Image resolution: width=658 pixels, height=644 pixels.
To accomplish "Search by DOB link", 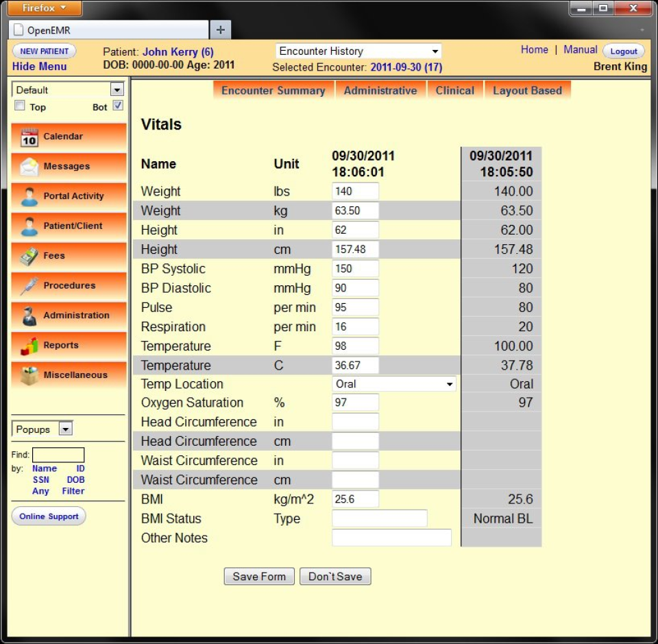I will tap(75, 479).
